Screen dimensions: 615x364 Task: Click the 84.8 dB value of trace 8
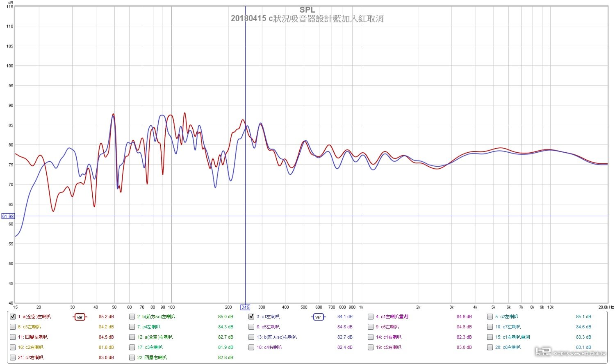(x=345, y=327)
